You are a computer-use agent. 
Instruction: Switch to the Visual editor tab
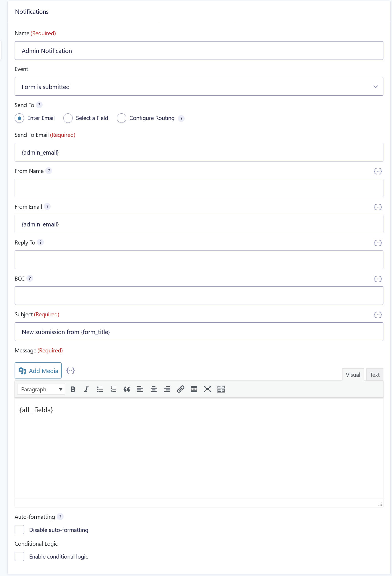(x=353, y=375)
